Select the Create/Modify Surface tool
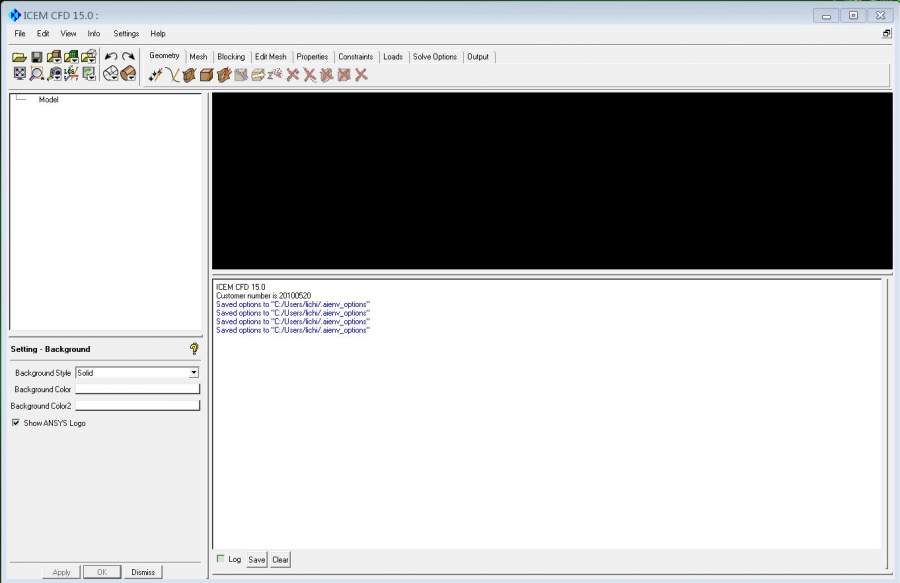 pos(189,75)
